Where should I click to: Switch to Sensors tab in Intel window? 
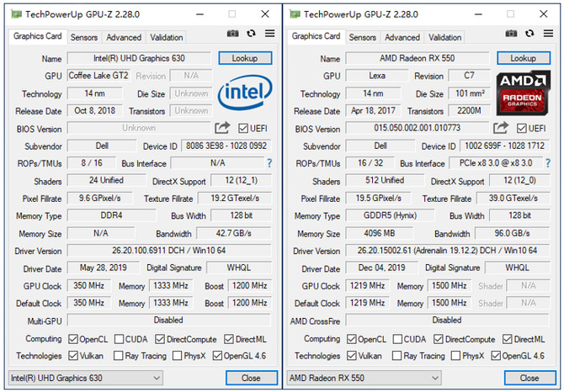point(84,37)
